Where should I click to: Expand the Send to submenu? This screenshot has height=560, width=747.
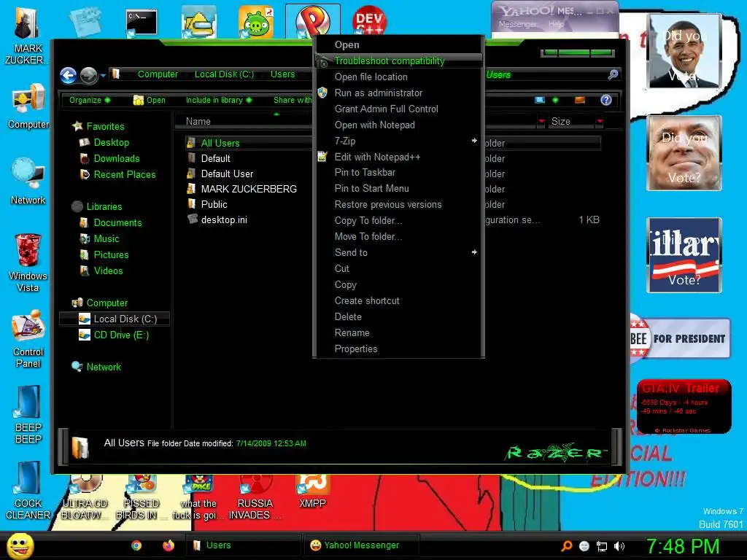(398, 253)
